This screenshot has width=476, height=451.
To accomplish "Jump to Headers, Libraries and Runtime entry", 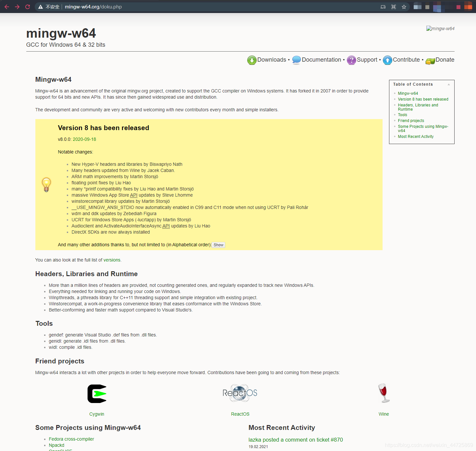I will point(418,107).
